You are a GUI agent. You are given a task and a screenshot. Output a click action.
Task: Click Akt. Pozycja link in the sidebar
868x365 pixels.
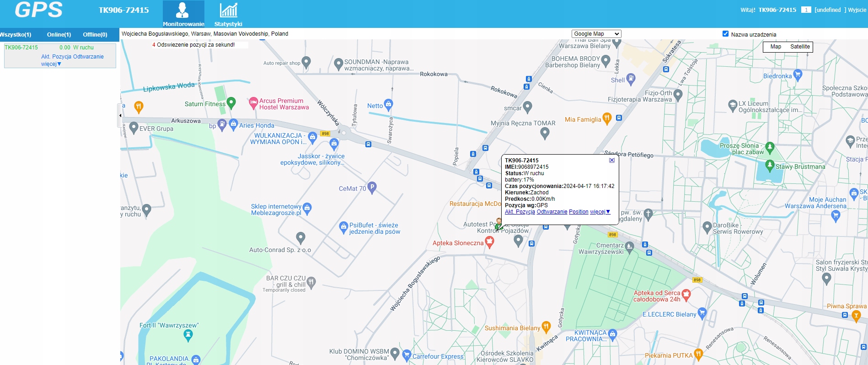point(57,57)
